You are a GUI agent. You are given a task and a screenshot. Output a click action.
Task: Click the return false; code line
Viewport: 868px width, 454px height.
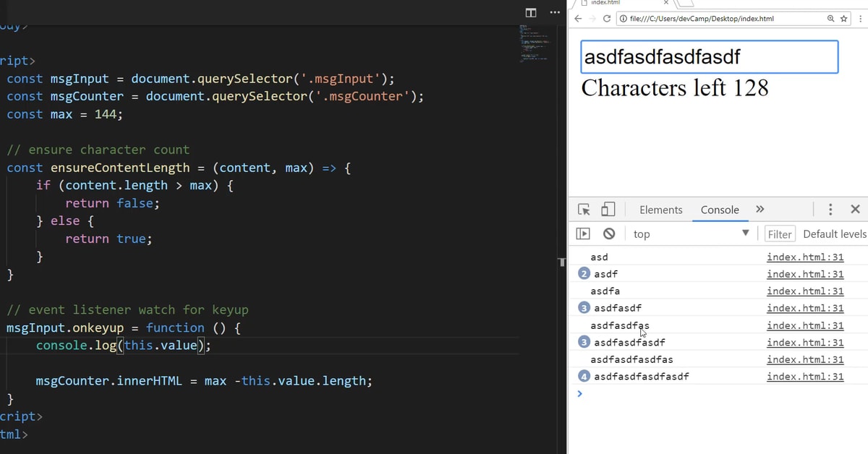(112, 203)
